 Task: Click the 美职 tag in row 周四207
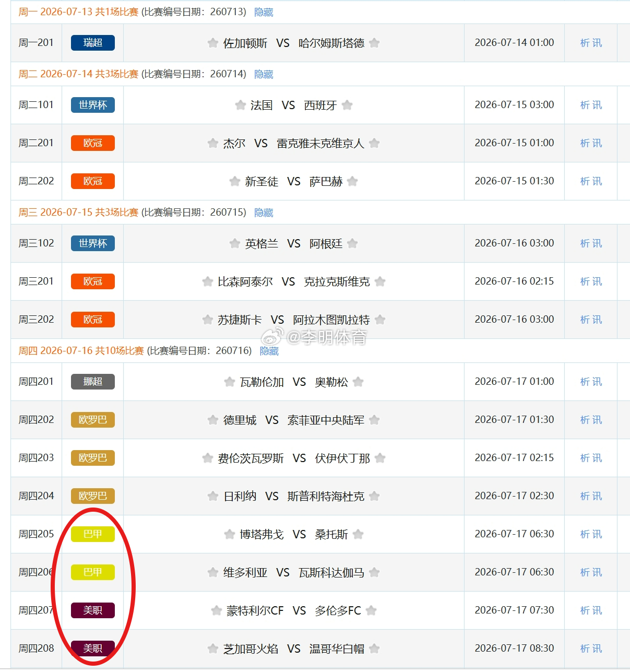(x=93, y=610)
